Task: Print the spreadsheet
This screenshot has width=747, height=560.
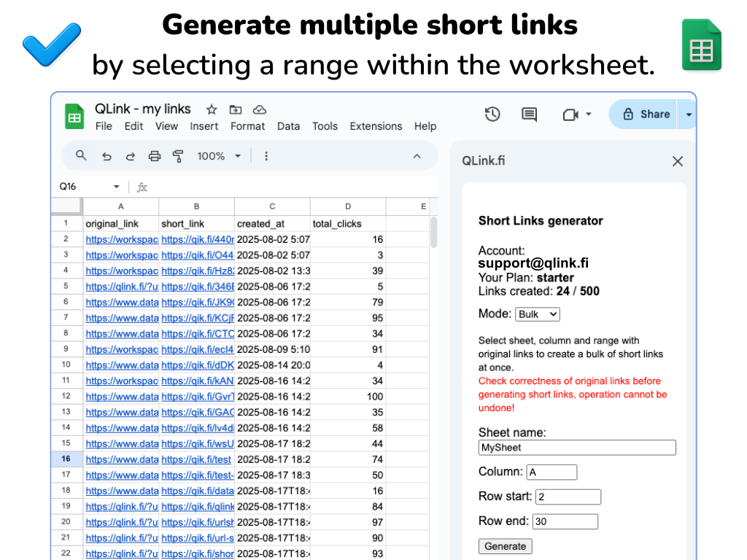Action: click(155, 156)
